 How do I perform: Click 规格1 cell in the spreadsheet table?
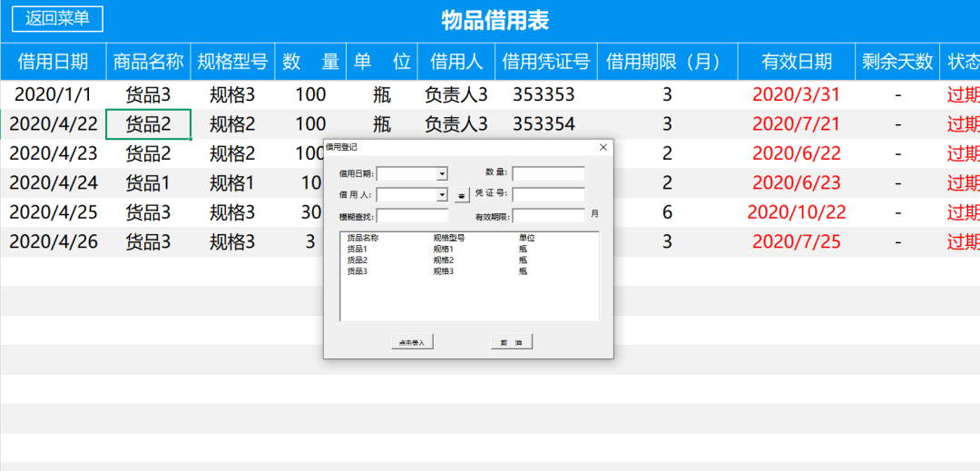tap(232, 183)
